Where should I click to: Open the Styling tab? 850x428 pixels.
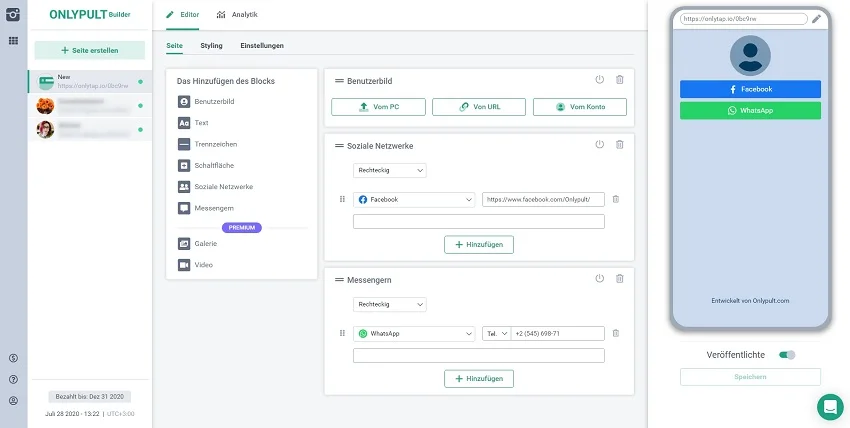pos(211,45)
